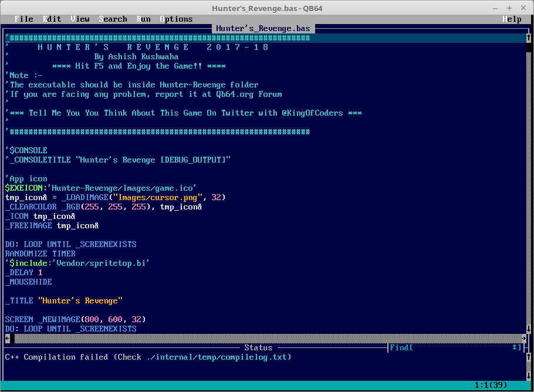
Task: Open the Search menu
Action: (x=113, y=19)
